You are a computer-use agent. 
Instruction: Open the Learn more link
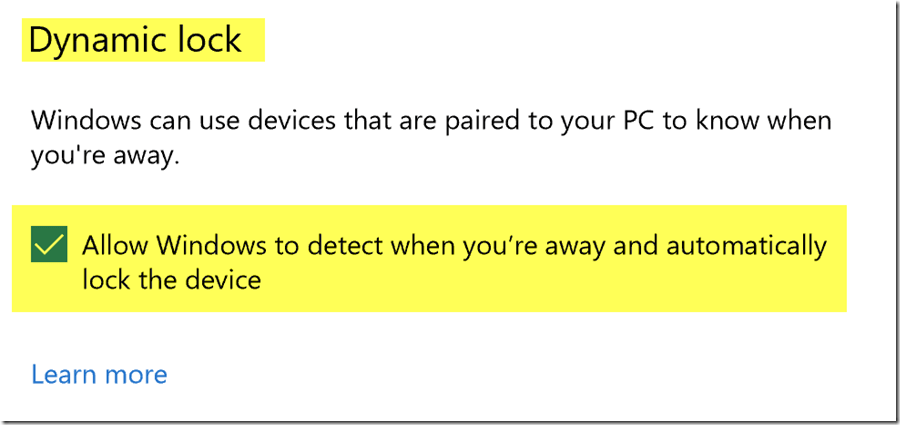99,375
